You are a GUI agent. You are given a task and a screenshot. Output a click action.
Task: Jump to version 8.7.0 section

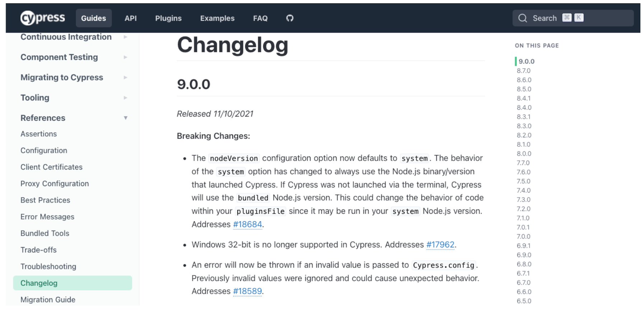click(523, 71)
